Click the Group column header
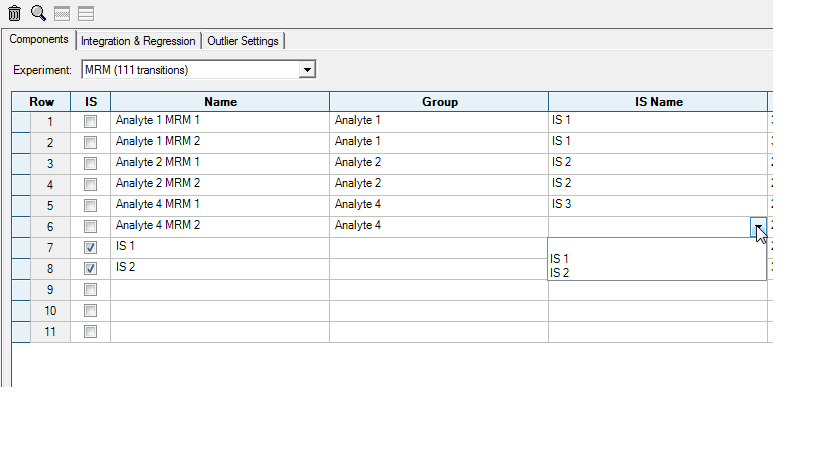 pyautogui.click(x=439, y=101)
